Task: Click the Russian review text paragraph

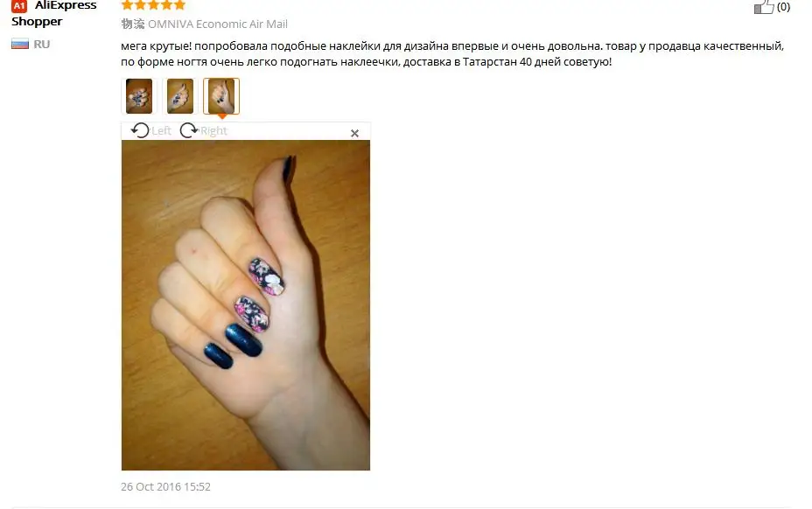Action: coord(452,54)
